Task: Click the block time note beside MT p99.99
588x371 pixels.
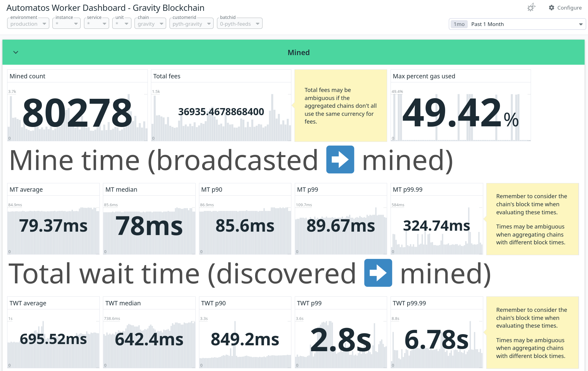Action: (533, 219)
